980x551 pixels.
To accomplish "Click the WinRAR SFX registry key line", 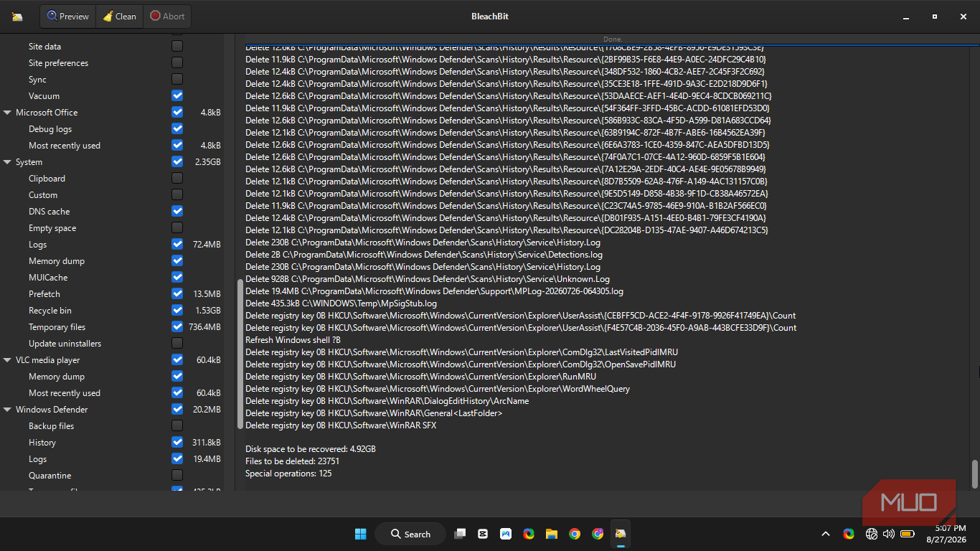I will coord(341,425).
